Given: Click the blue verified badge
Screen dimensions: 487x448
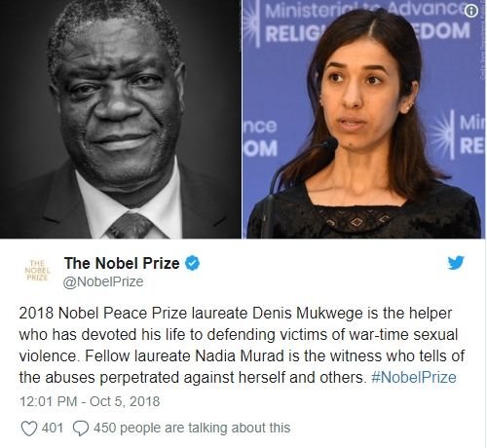Looking at the screenshot, I should (x=192, y=263).
